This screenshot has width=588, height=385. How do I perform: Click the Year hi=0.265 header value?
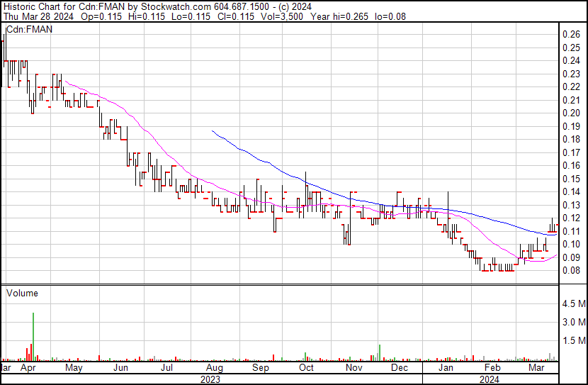click(x=339, y=16)
